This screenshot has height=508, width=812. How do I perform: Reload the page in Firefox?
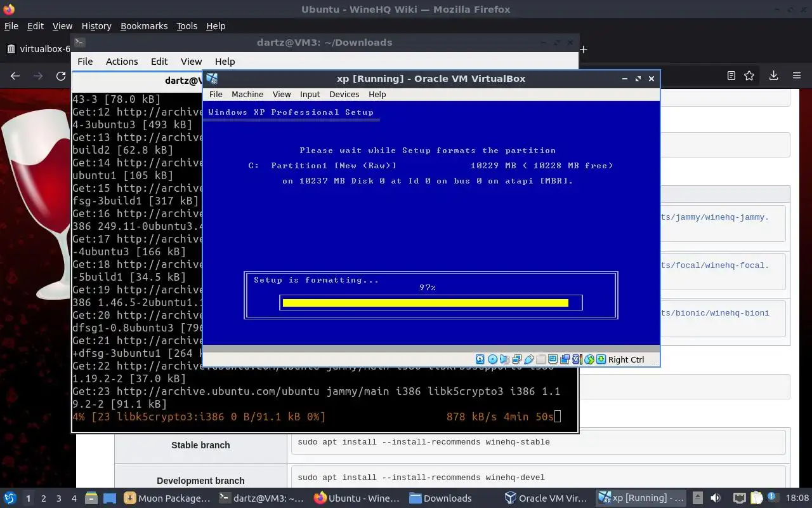[61, 76]
